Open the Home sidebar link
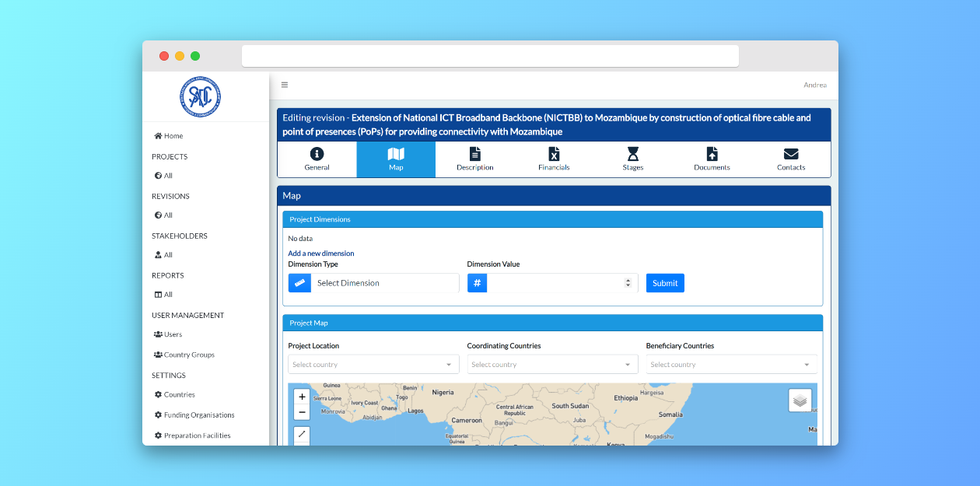This screenshot has height=486, width=980. click(x=169, y=136)
